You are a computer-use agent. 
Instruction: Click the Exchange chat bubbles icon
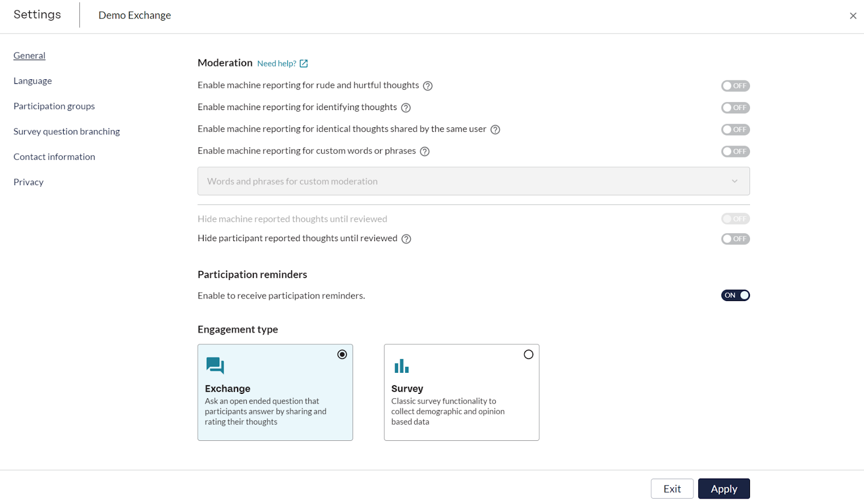[x=215, y=365]
